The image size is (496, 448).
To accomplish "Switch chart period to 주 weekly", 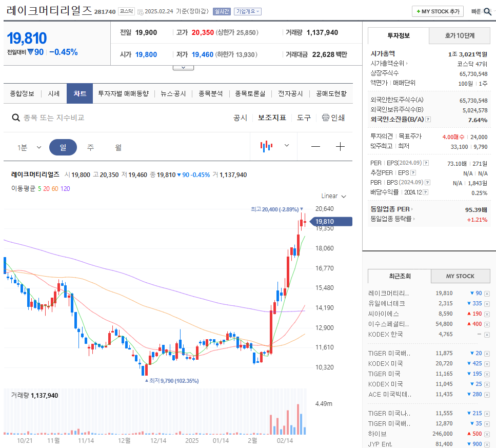I will click(x=90, y=147).
